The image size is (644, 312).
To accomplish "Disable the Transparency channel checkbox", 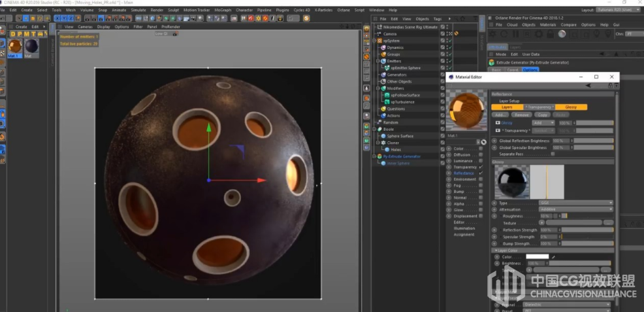I will [481, 167].
